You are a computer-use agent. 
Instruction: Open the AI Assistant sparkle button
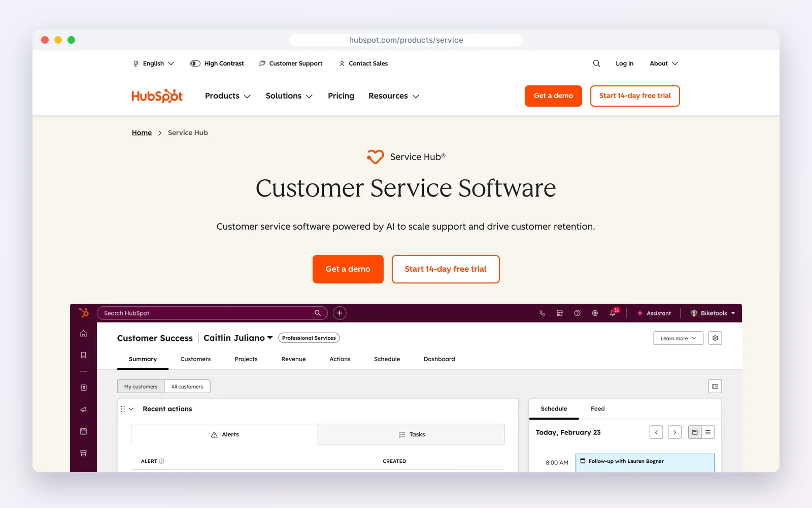(654, 313)
